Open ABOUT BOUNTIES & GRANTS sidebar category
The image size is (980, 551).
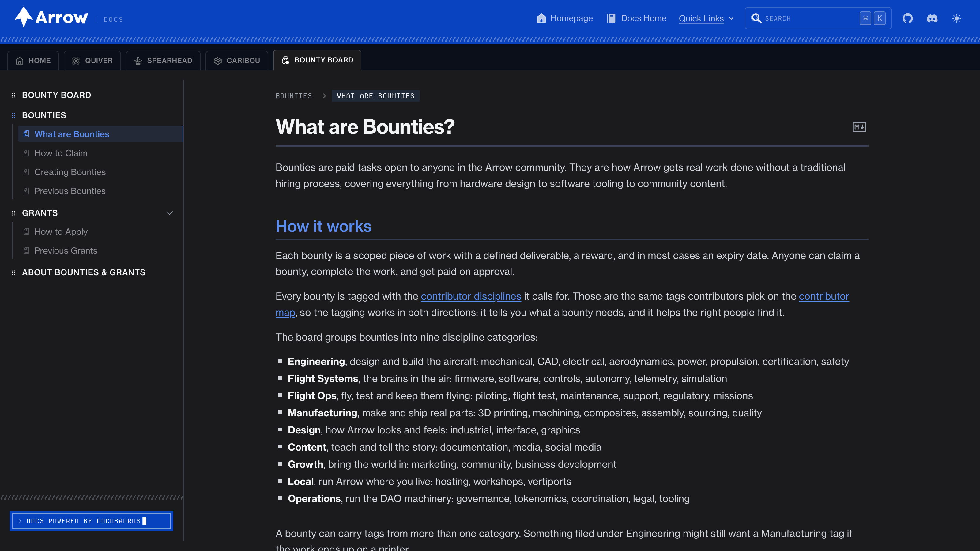point(84,272)
